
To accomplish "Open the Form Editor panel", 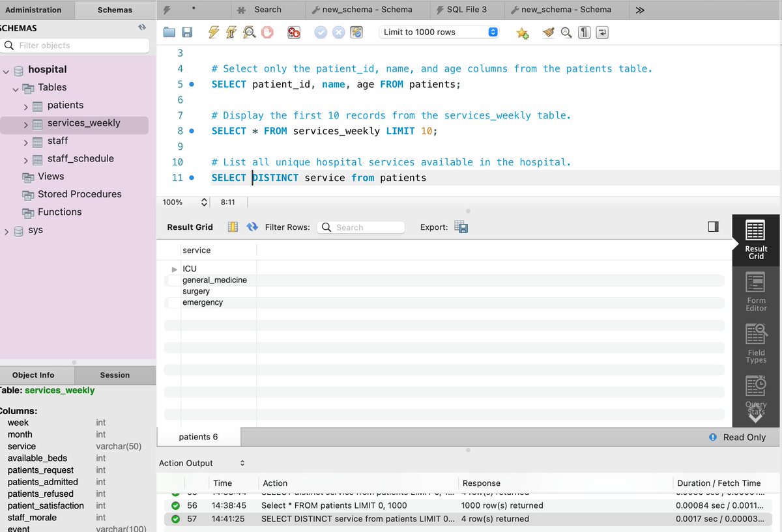I will click(x=756, y=292).
